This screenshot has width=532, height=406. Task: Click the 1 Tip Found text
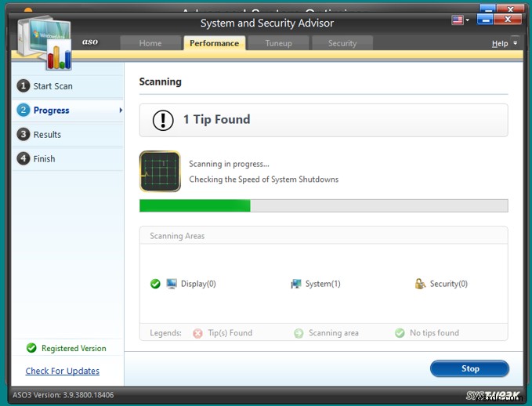coord(216,119)
